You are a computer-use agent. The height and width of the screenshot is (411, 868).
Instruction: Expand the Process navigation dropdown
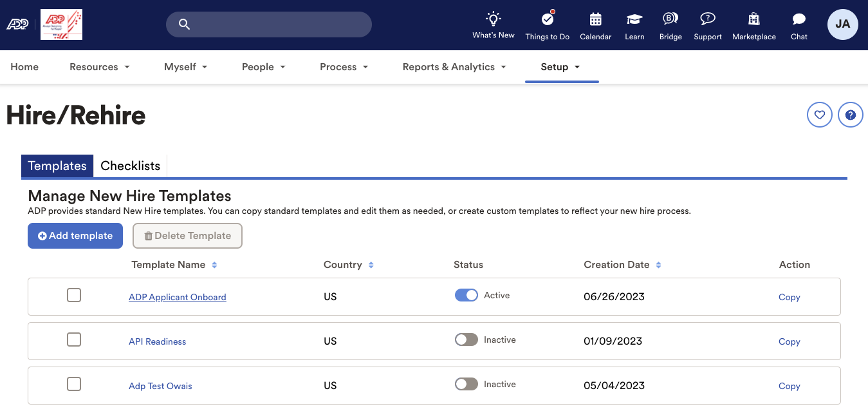coord(344,66)
